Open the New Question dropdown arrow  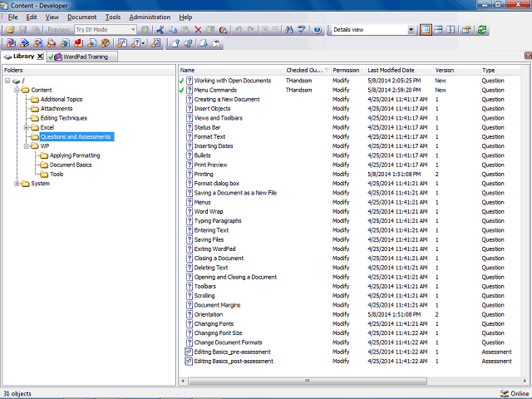[x=143, y=43]
